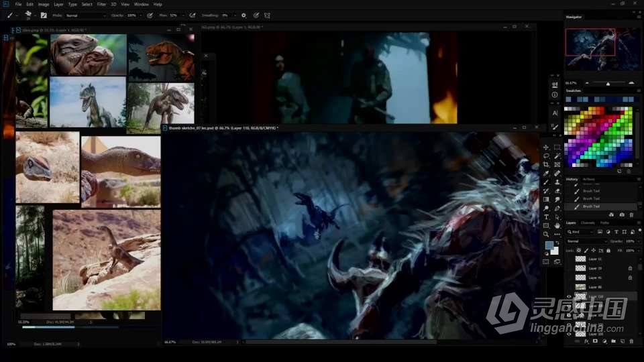Toggle lock all for layer

(x=608, y=250)
